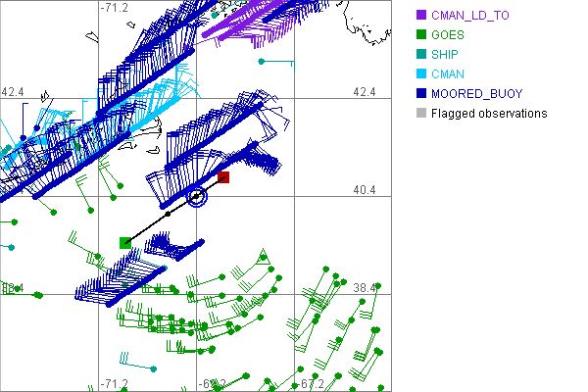
Task: Click the gray Flagged observations swatch
Action: [420, 114]
